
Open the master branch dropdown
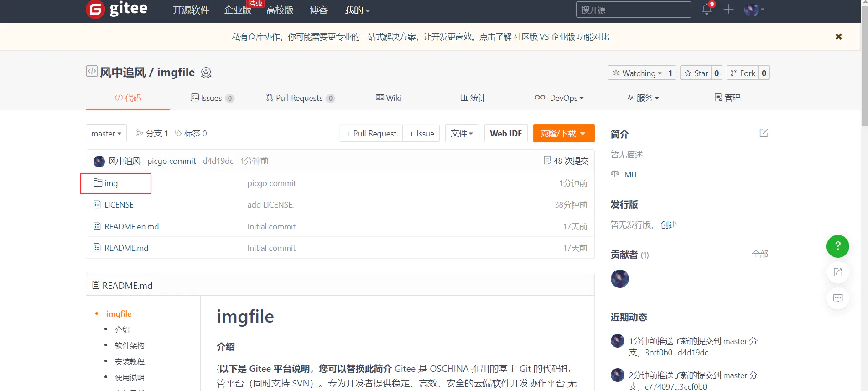106,133
